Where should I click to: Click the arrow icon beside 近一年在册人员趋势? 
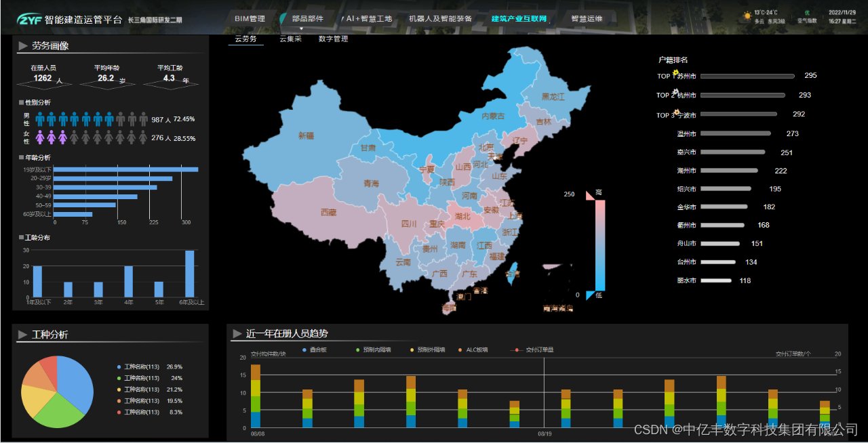click(x=236, y=333)
